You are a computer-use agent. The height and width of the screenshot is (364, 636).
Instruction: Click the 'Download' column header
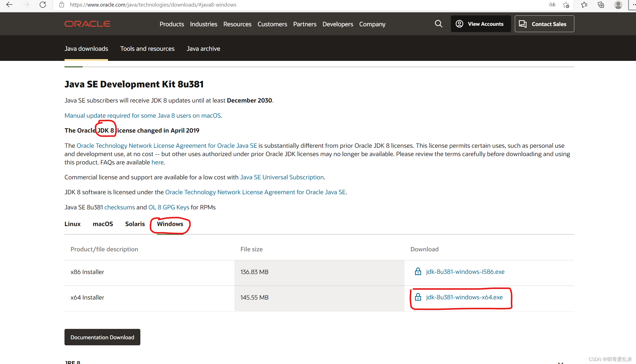[x=424, y=249]
